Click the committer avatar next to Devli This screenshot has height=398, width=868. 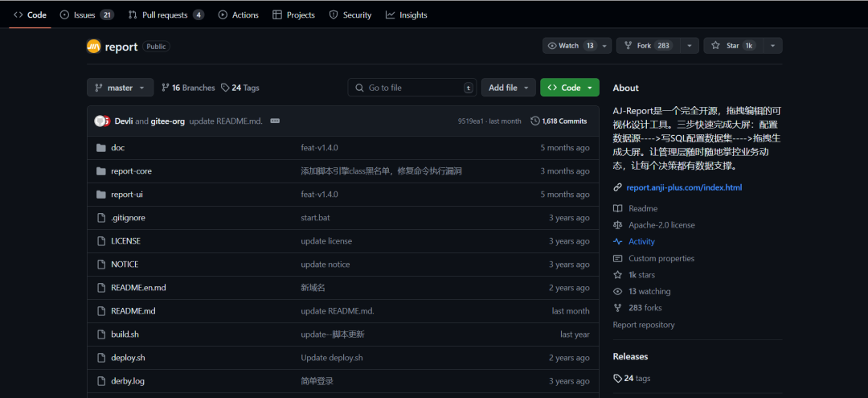tap(101, 121)
